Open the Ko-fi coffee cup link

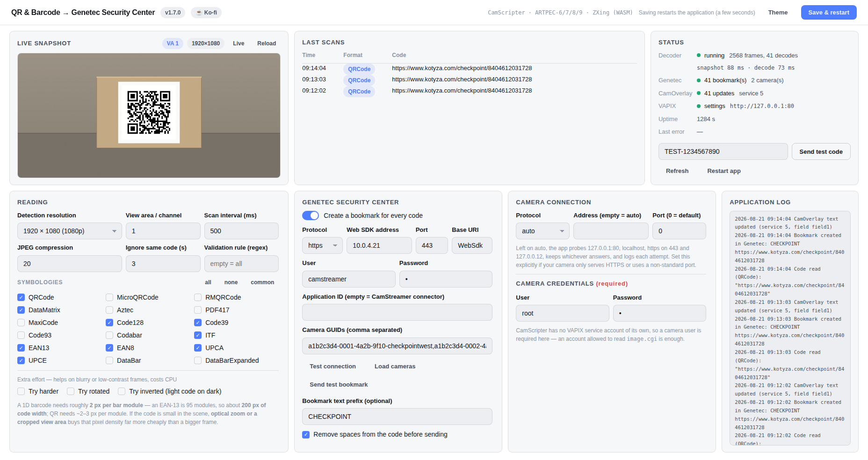(206, 13)
